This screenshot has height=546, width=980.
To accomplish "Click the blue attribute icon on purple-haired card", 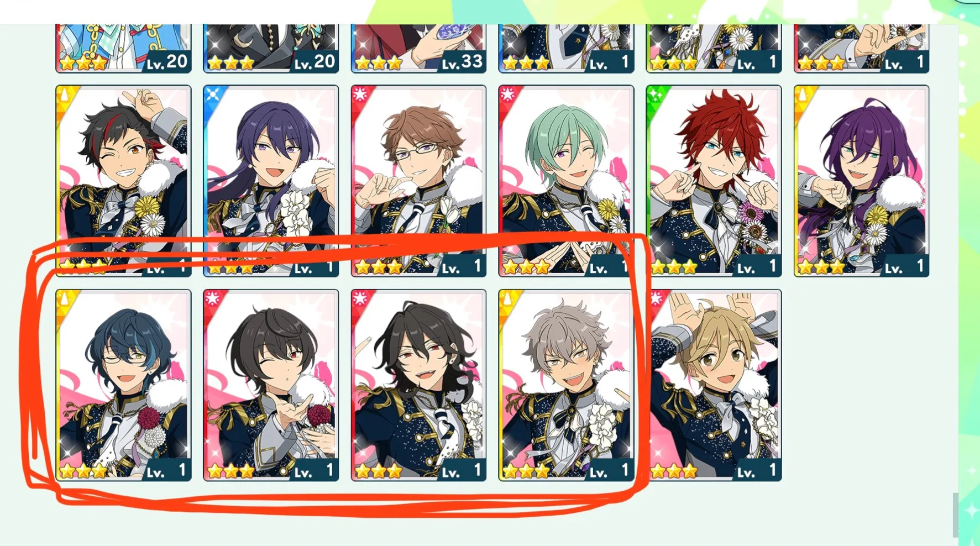I will pos(213,95).
